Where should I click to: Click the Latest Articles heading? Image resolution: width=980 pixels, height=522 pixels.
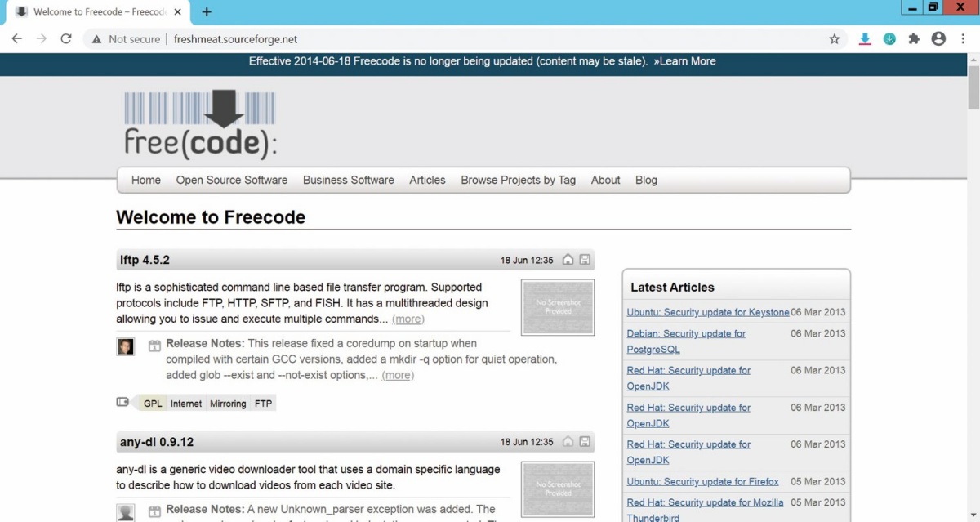(x=672, y=288)
